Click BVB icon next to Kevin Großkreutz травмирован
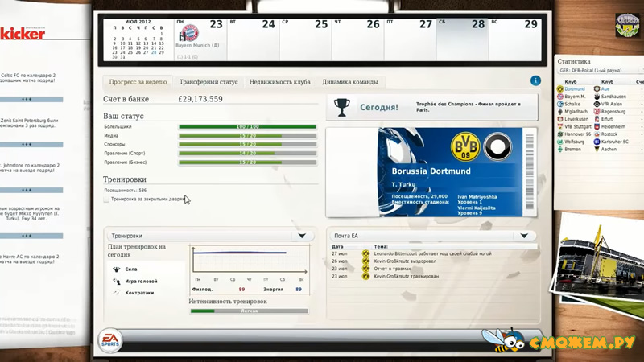The height and width of the screenshot is (362, 644). (365, 276)
